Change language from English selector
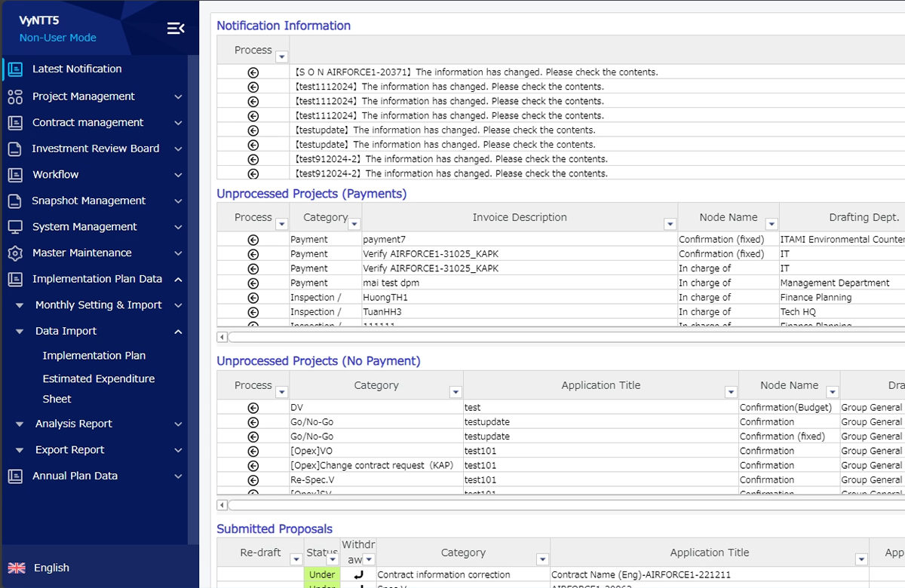The height and width of the screenshot is (588, 905). [x=51, y=568]
